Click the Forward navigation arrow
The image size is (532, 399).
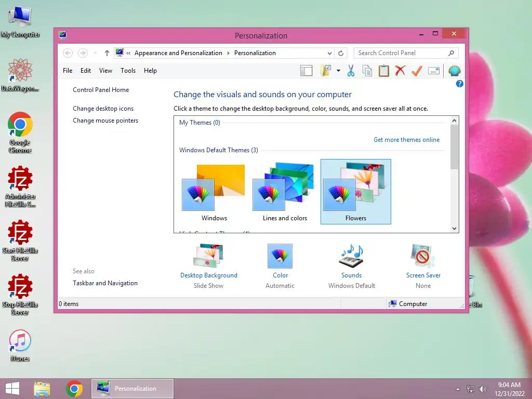click(x=83, y=53)
